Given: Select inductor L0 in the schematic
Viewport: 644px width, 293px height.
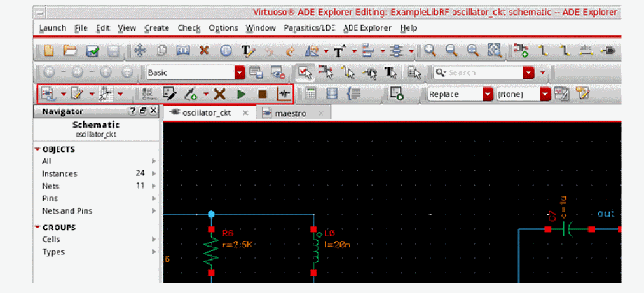Looking at the screenshot, I should click(314, 251).
